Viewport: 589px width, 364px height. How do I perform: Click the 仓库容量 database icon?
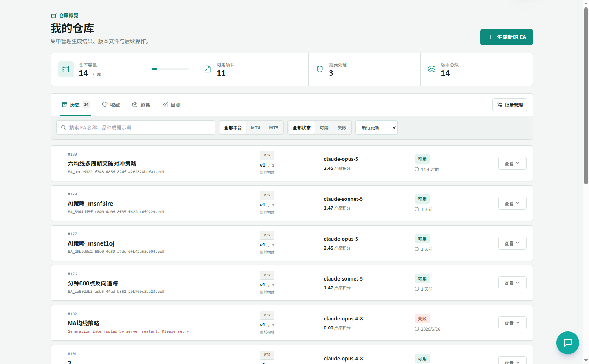pyautogui.click(x=66, y=69)
